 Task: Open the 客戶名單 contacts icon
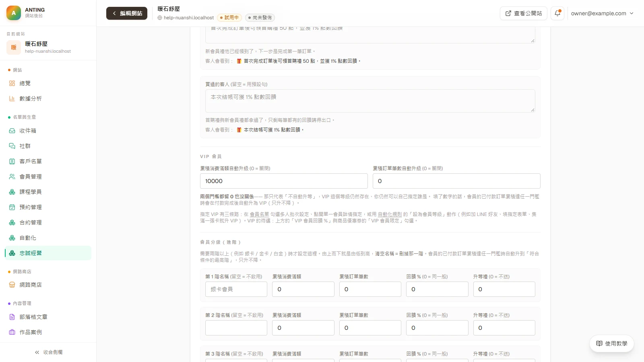pyautogui.click(x=12, y=161)
